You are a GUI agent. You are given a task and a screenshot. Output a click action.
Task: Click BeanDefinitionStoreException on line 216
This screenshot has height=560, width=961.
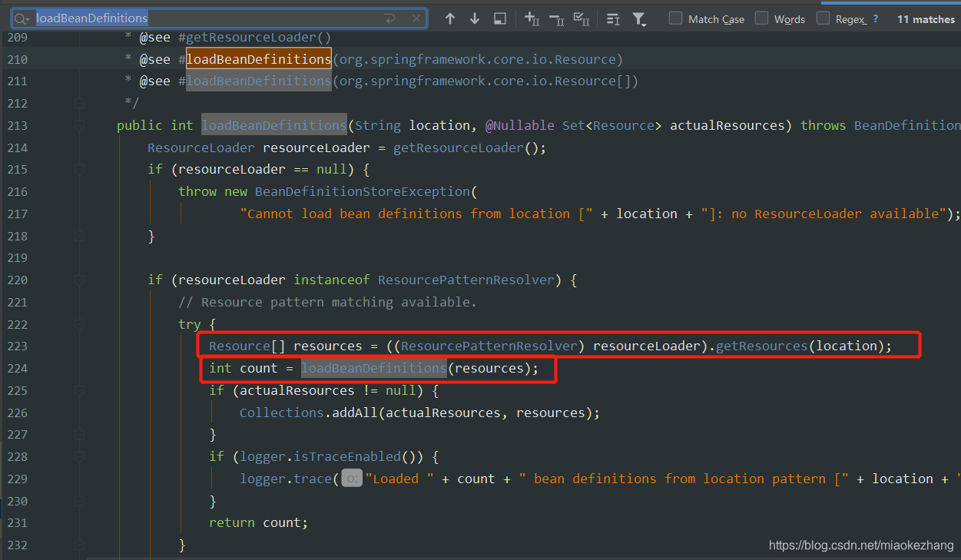coord(363,191)
